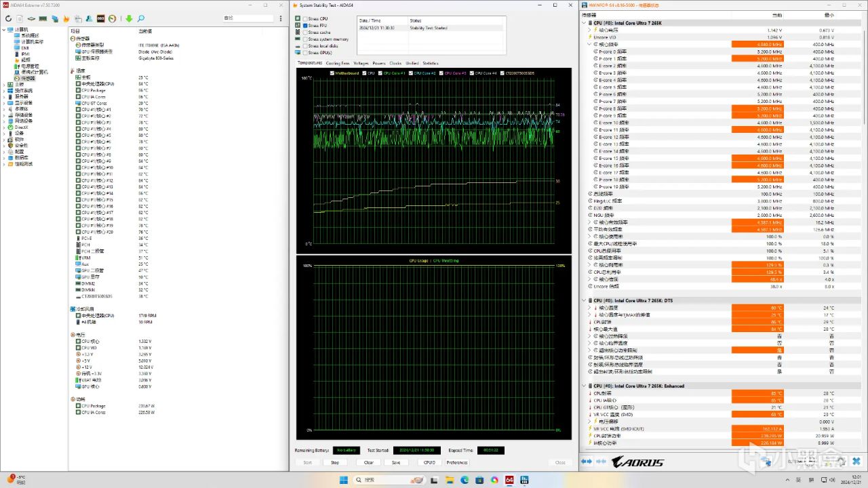Switch to the Statistics tab
The width and height of the screenshot is (868, 488).
click(x=431, y=63)
